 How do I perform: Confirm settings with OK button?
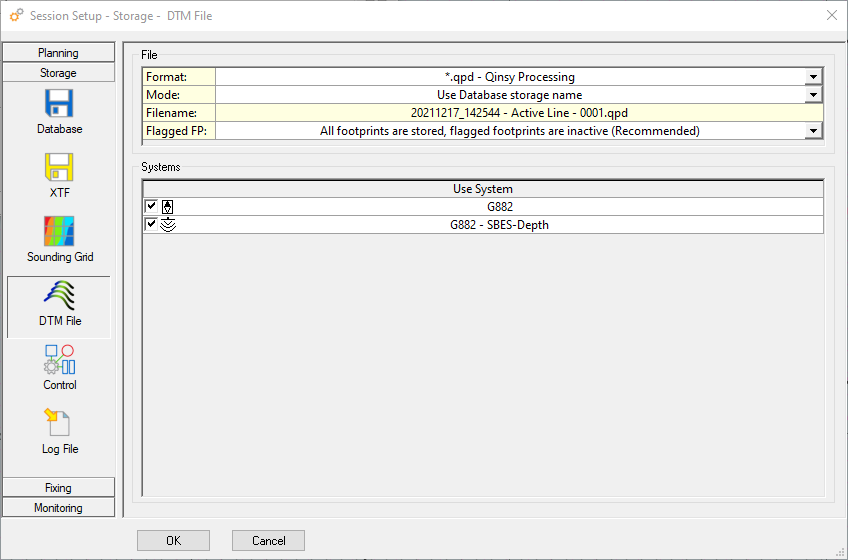(x=174, y=541)
